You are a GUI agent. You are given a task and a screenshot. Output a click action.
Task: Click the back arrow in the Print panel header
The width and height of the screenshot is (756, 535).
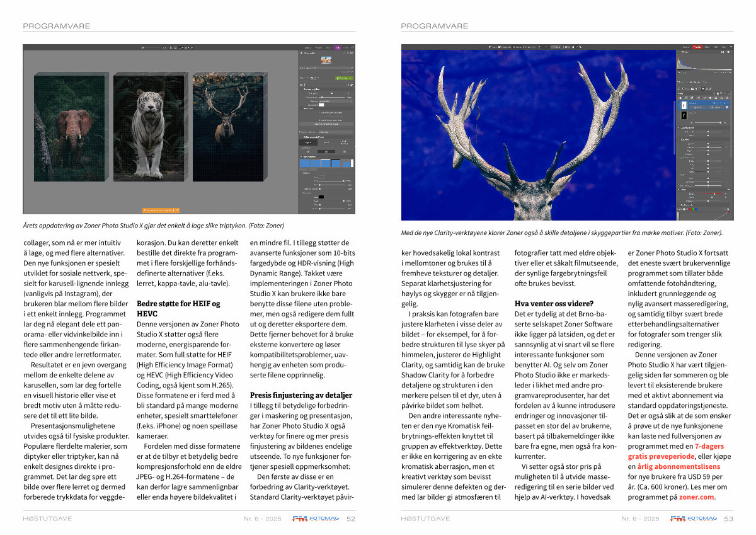point(301,54)
